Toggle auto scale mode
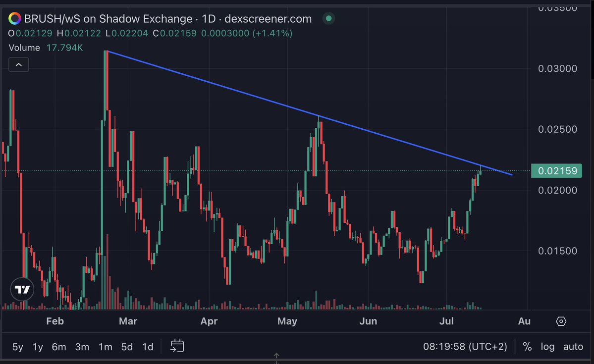 [573, 347]
